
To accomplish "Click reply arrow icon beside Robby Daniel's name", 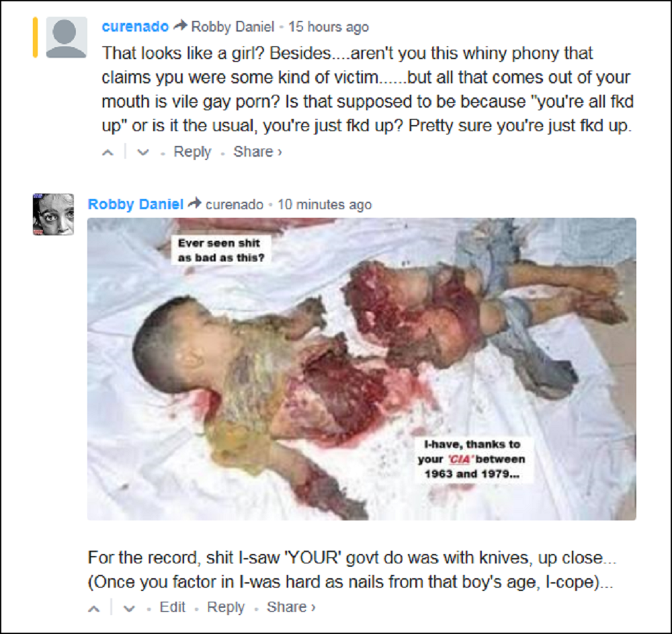I will click(x=195, y=203).
